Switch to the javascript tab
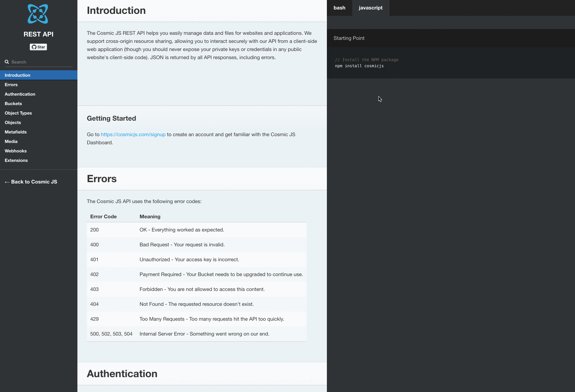 [370, 8]
